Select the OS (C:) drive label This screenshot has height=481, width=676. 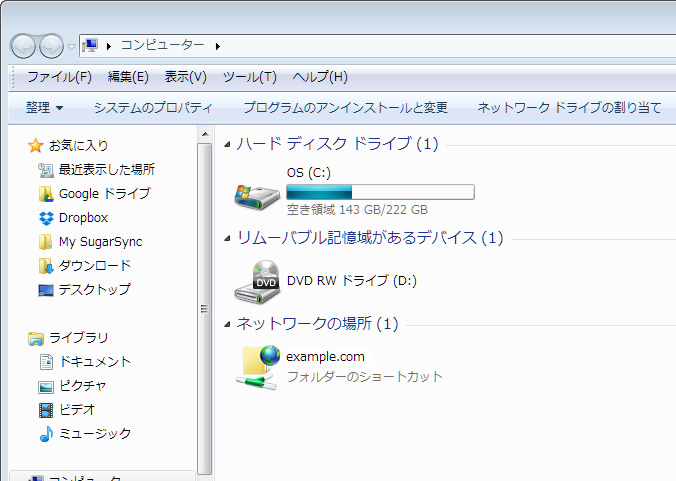(309, 173)
